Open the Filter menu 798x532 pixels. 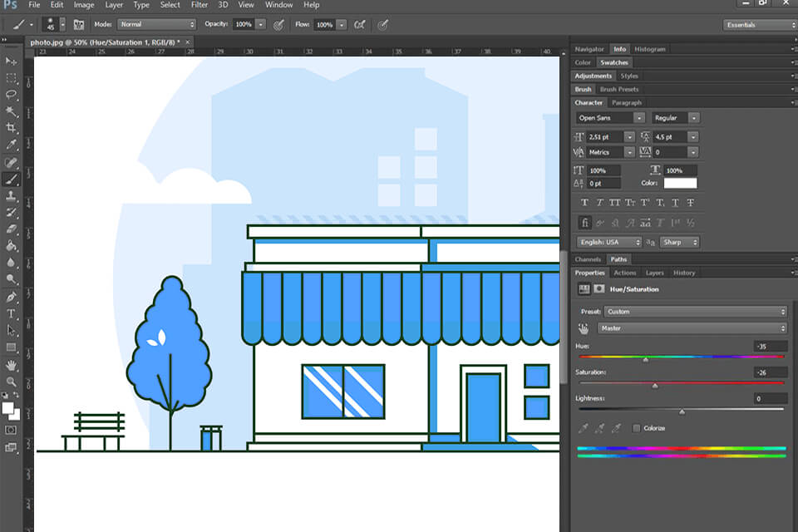pyautogui.click(x=199, y=5)
